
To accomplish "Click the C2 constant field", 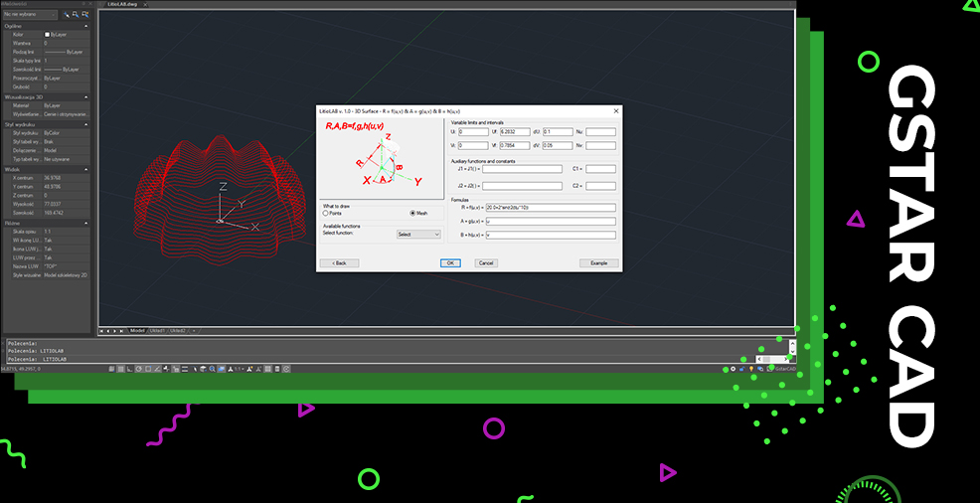I will [x=600, y=186].
